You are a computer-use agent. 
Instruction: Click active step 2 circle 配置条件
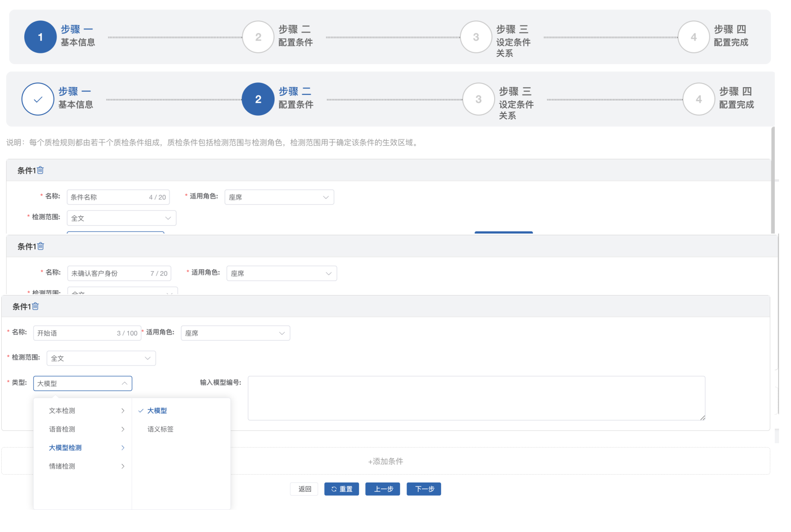258,99
